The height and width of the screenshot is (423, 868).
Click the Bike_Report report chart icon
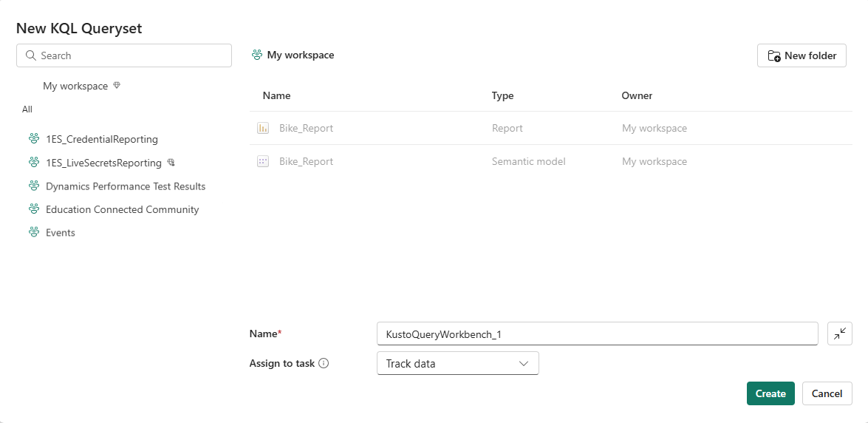(263, 128)
